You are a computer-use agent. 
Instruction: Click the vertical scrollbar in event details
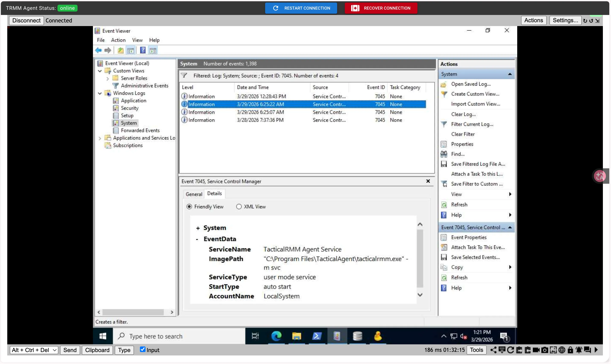pos(420,258)
